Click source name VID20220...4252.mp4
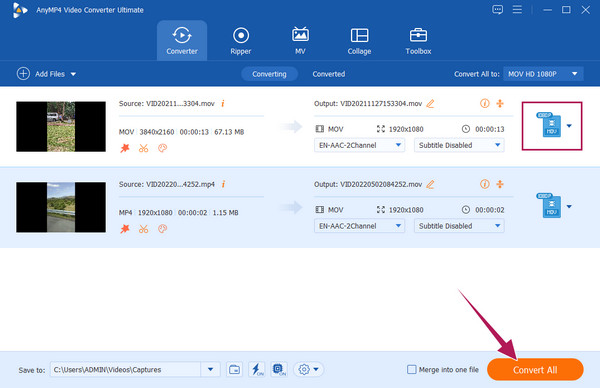The height and width of the screenshot is (388, 600). coord(180,184)
